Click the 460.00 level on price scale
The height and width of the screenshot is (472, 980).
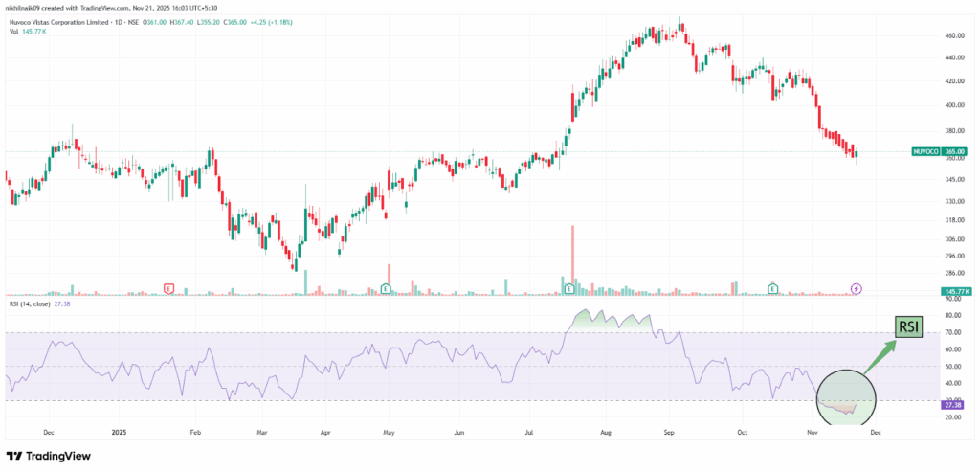pyautogui.click(x=953, y=35)
